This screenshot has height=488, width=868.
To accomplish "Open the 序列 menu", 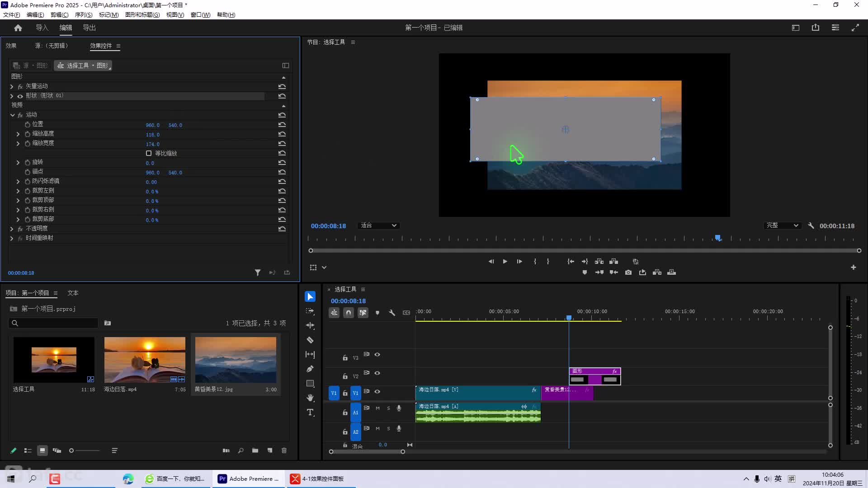I will pyautogui.click(x=84, y=15).
